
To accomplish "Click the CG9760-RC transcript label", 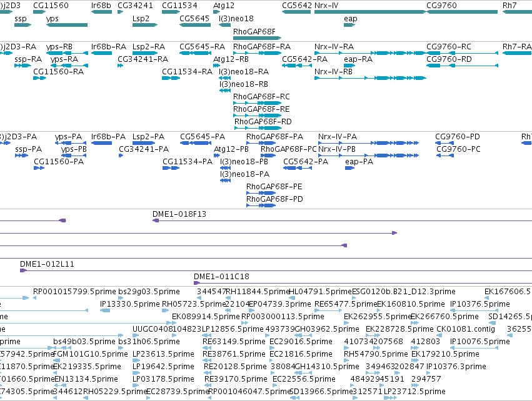I will (449, 47).
